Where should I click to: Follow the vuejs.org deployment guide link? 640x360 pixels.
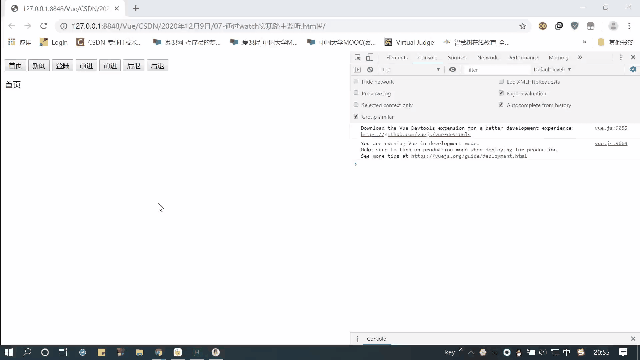pos(469,156)
